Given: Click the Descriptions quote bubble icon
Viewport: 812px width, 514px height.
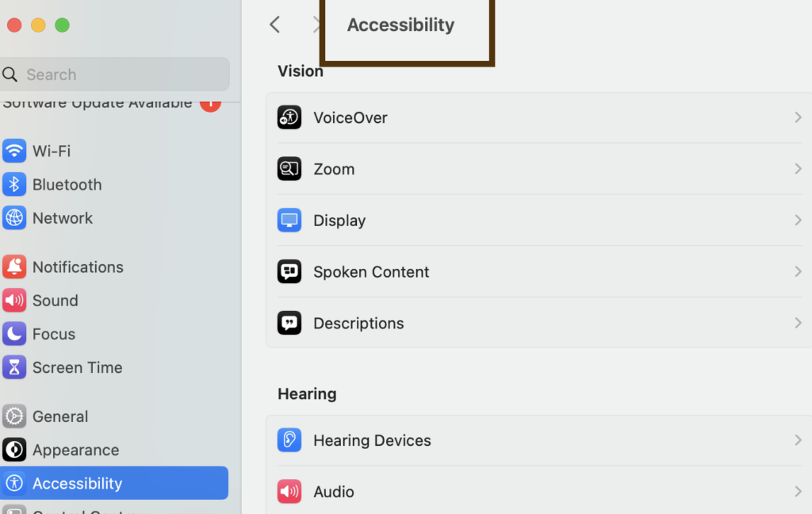Looking at the screenshot, I should [x=289, y=323].
